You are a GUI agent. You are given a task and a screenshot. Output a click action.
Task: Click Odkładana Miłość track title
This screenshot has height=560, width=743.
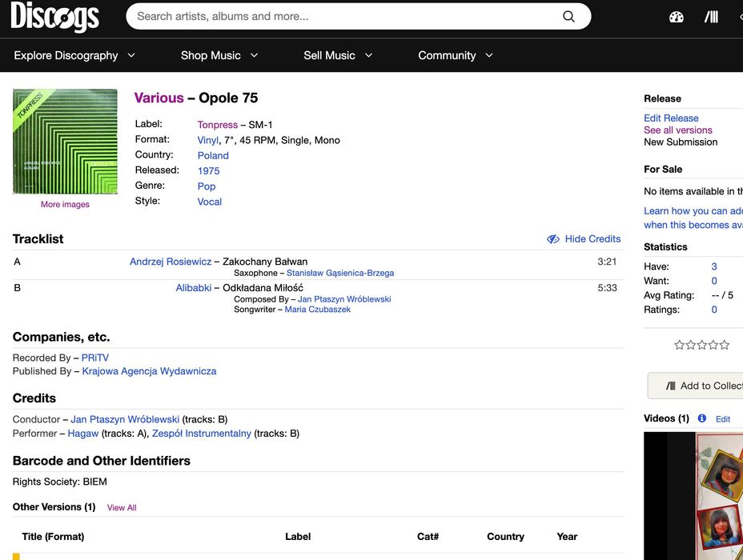pos(263,288)
